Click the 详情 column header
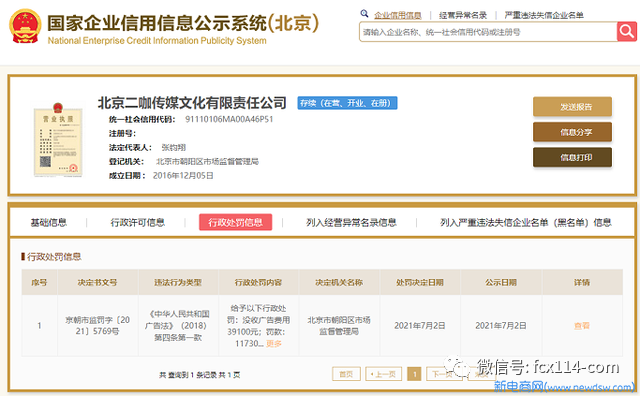The height and width of the screenshot is (396, 640). click(x=582, y=283)
